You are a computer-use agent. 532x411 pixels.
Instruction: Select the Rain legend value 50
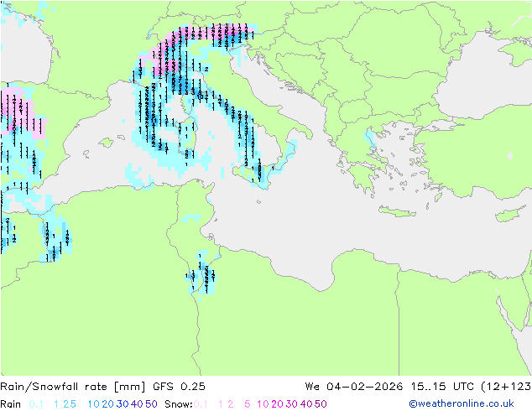(x=151, y=404)
